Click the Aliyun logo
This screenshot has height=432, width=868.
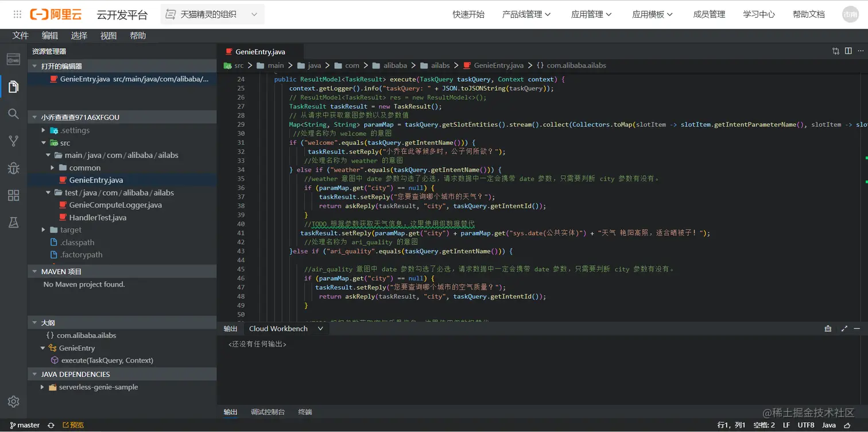[56, 14]
